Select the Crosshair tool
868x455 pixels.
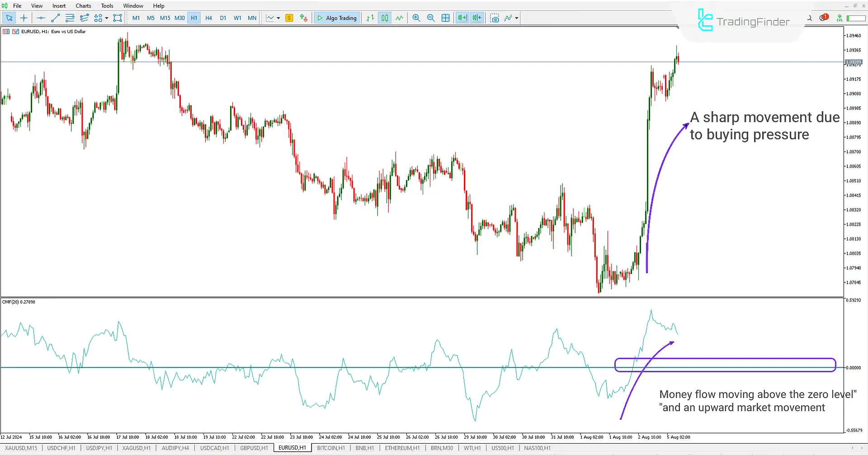(24, 18)
